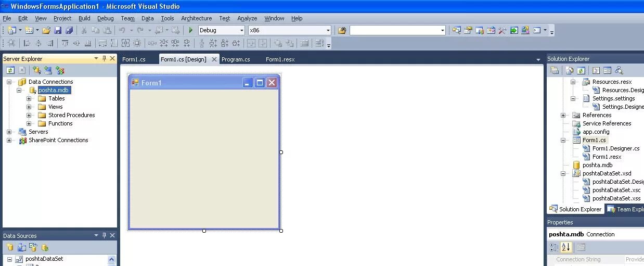This screenshot has width=644, height=266.
Task: Close the Form1.cs [Design] tab
Action: pyautogui.click(x=214, y=59)
